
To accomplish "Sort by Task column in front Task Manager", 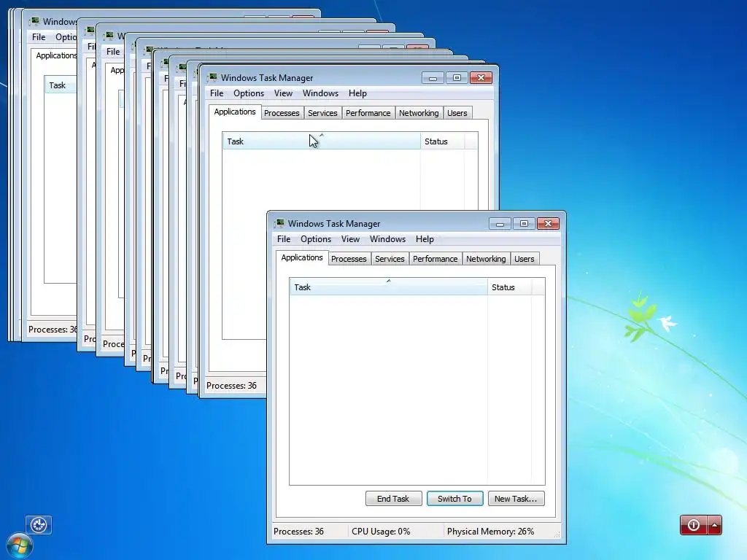I will [388, 287].
